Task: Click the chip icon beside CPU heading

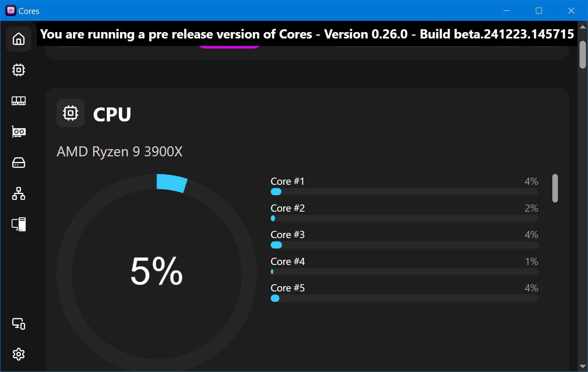Action: (x=71, y=113)
